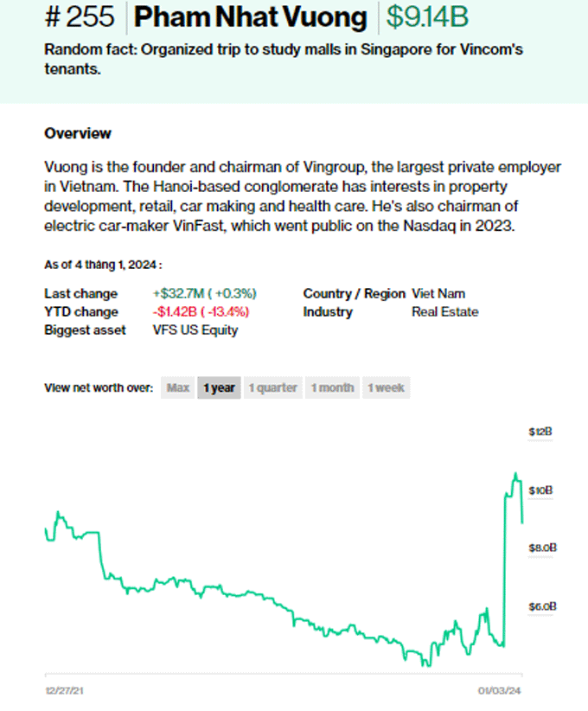The image size is (588, 711).
Task: Select the Max time range
Action: 177,388
